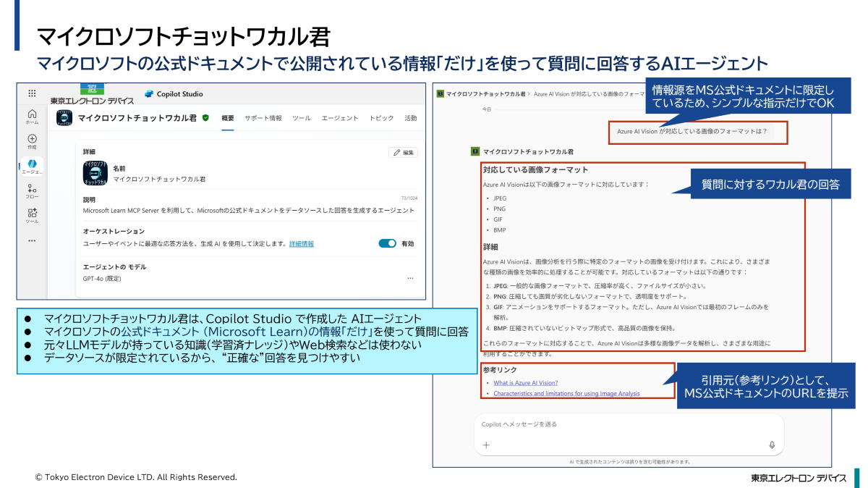Click the agent icon in the chat breadcrumb
The height and width of the screenshot is (488, 868).
[440, 94]
